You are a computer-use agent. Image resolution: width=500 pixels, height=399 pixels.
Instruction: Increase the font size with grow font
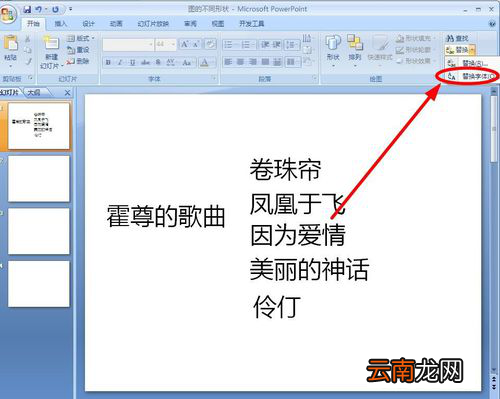click(184, 44)
